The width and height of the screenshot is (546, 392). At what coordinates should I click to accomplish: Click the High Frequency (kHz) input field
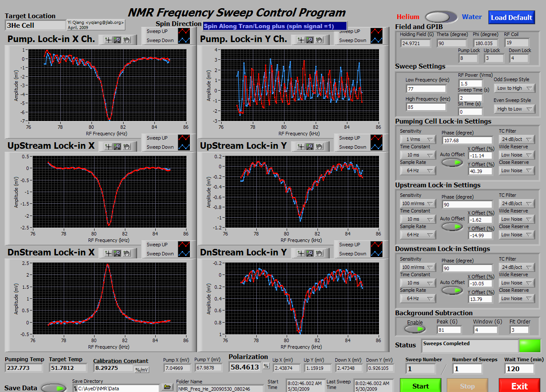tap(425, 107)
